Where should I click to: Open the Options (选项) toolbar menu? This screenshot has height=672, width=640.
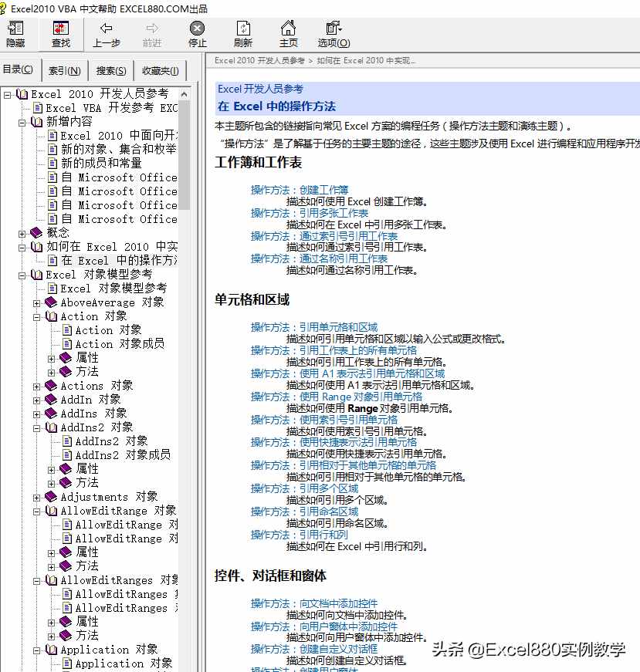pyautogui.click(x=334, y=34)
